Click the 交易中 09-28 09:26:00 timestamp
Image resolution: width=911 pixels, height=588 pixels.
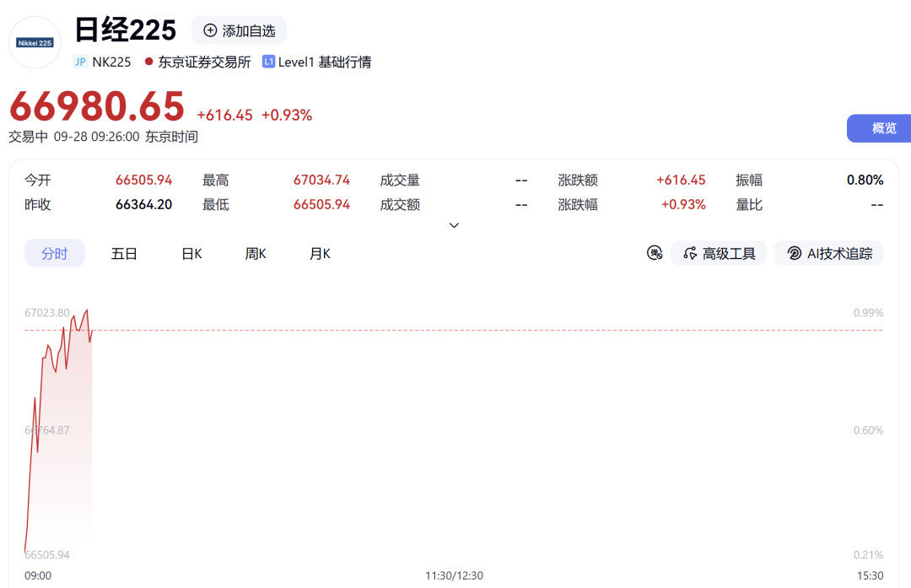pos(104,137)
